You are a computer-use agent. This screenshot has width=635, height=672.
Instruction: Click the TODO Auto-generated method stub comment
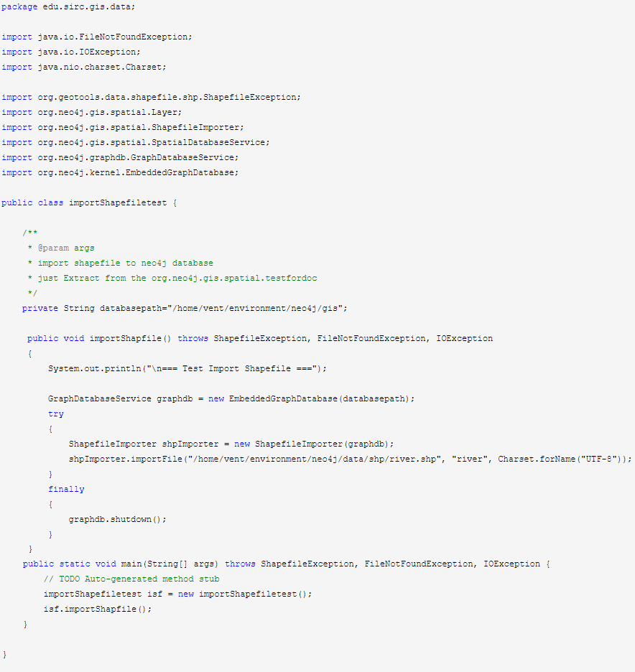tap(131, 579)
